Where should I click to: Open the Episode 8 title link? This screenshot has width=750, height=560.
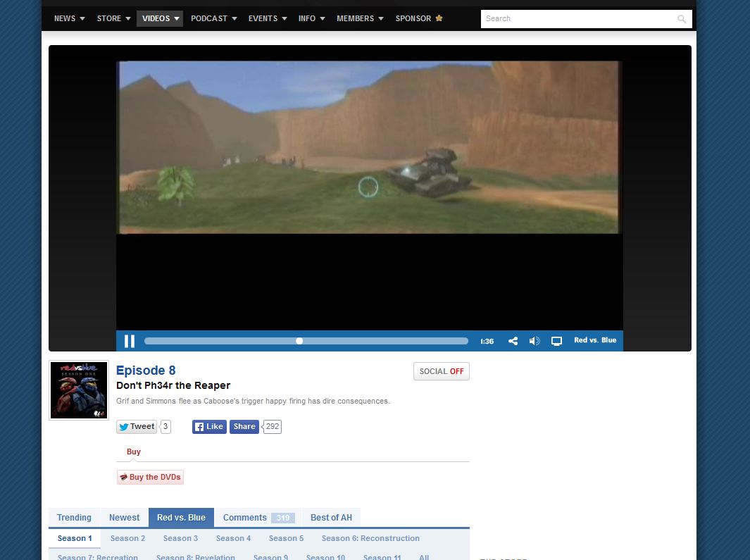pyautogui.click(x=146, y=371)
